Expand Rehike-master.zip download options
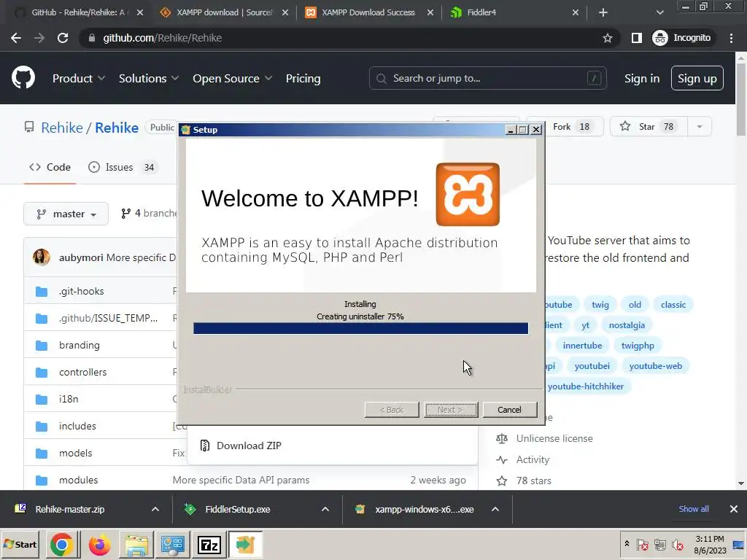This screenshot has width=747, height=560. (155, 509)
